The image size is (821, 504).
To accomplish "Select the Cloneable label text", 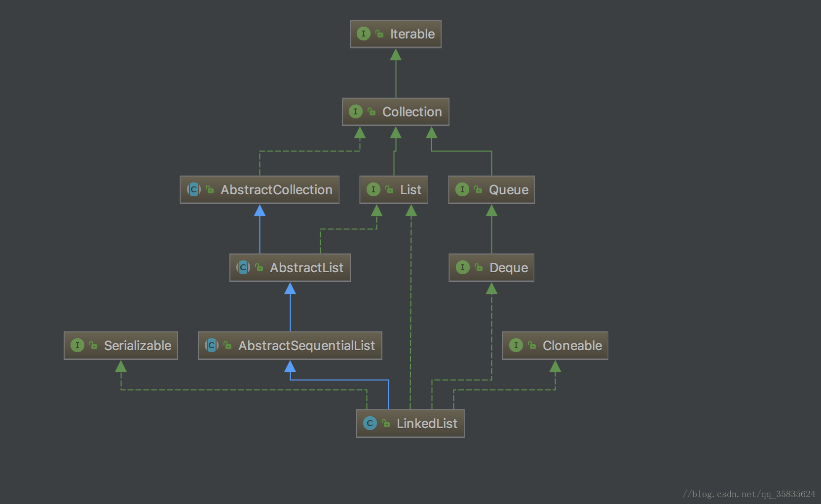I will point(572,346).
